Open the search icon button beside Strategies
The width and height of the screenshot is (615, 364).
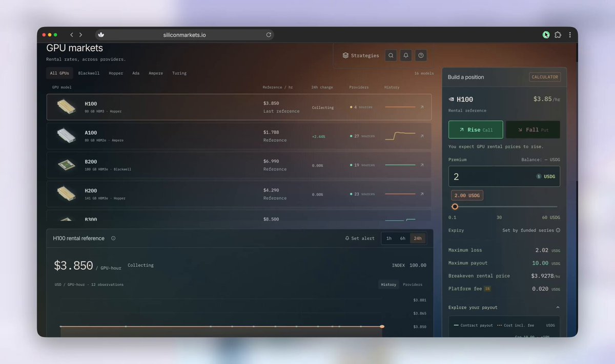point(391,55)
